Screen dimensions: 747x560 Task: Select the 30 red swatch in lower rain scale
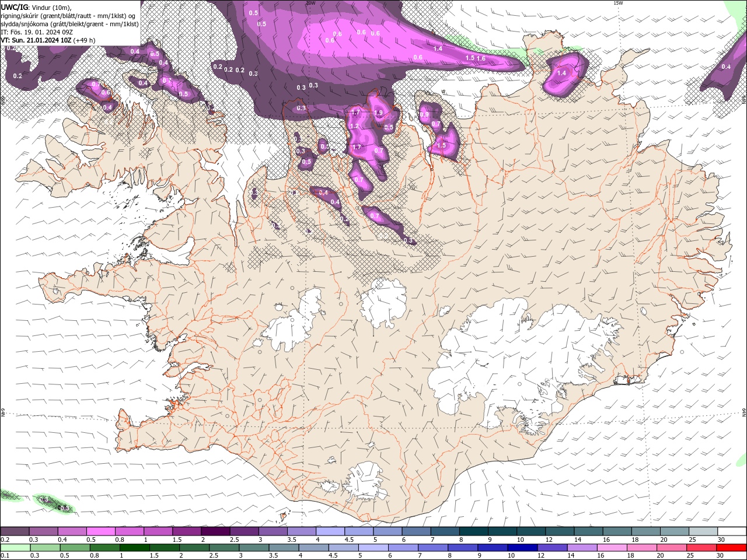731,548
